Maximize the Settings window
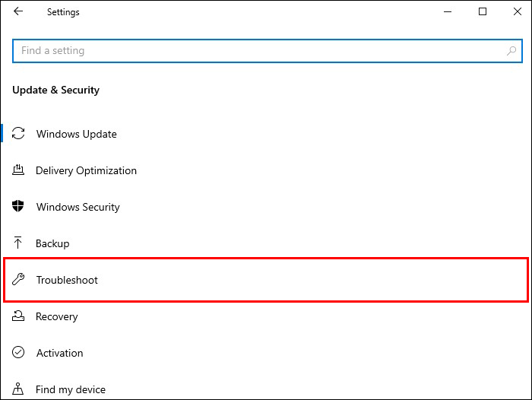532x400 pixels. [483, 12]
